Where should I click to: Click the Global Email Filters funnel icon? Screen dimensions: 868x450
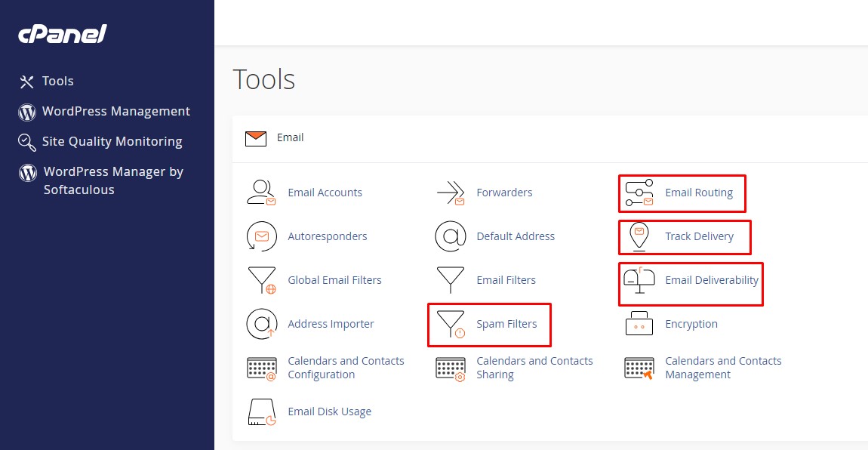pyautogui.click(x=261, y=280)
